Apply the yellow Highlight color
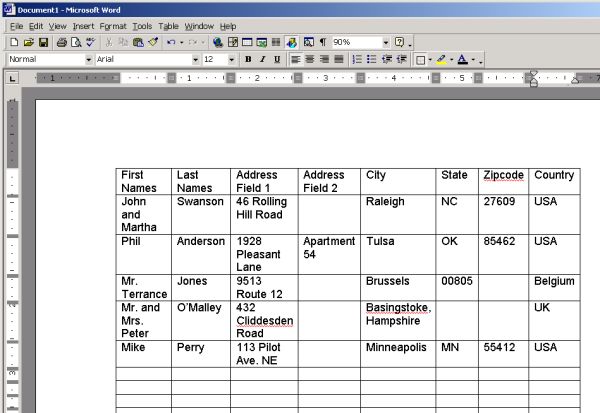The width and height of the screenshot is (600, 413). (441, 60)
